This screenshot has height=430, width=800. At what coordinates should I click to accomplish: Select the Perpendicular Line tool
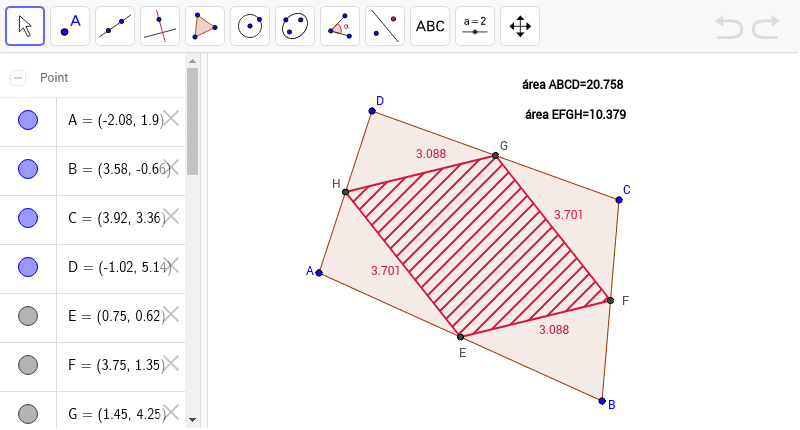[x=160, y=26]
